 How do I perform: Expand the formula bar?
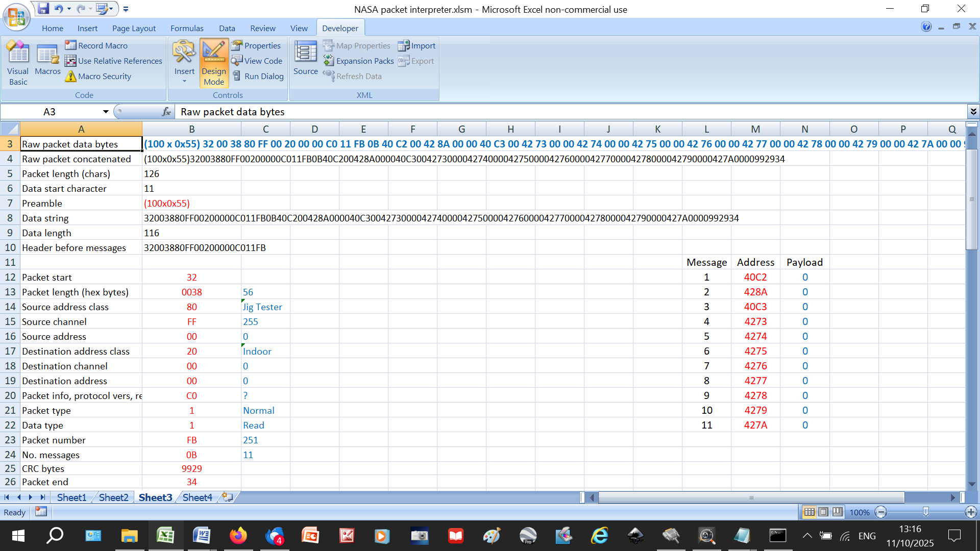[x=973, y=112]
